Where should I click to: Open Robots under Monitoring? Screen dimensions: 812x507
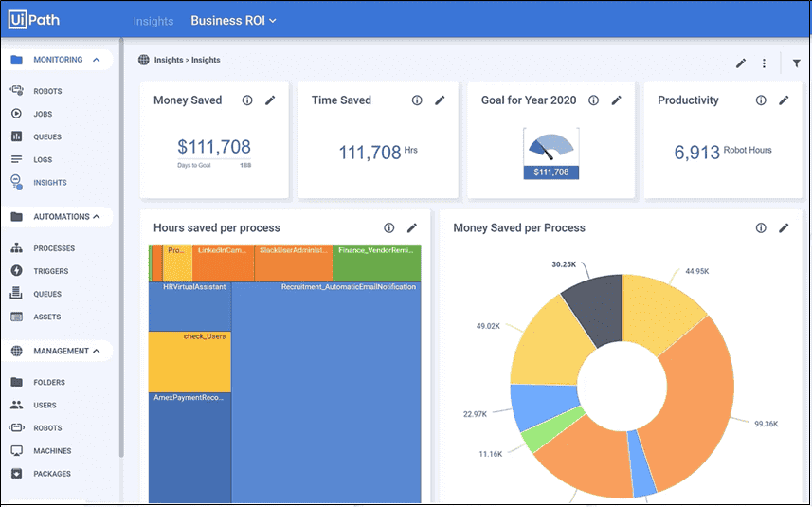(x=47, y=91)
